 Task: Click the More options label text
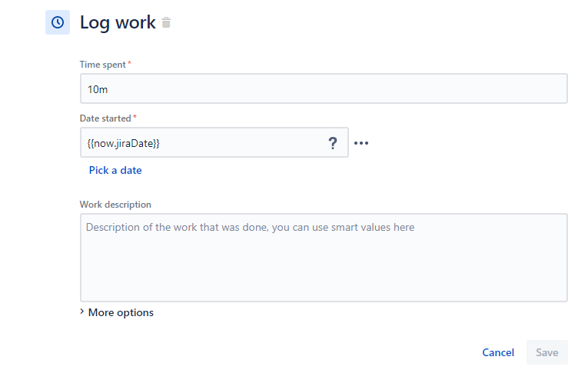click(121, 312)
